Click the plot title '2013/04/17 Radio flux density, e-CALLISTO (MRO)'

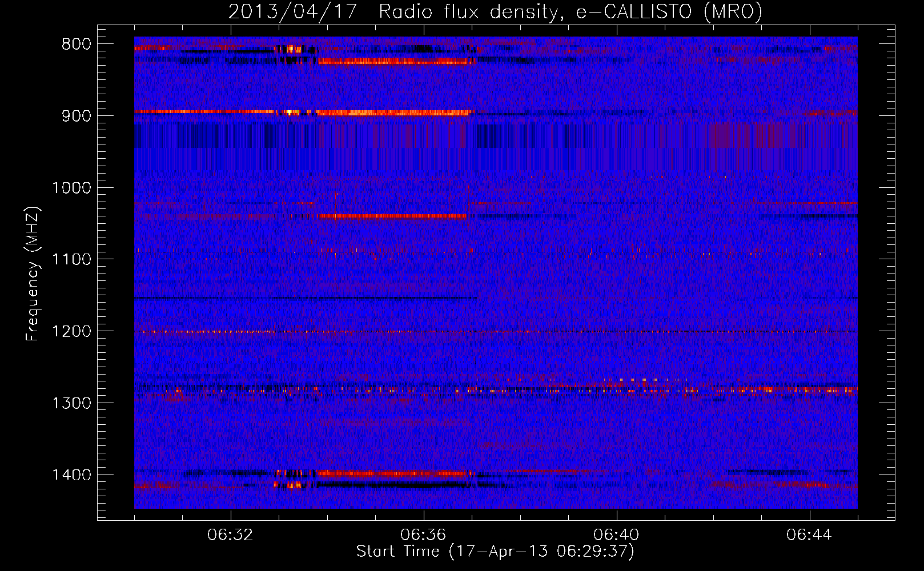(495, 11)
